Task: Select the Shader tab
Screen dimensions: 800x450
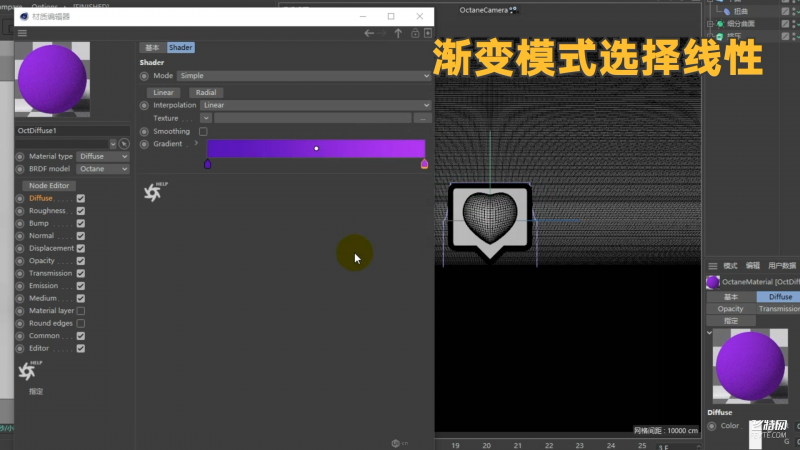Action: click(x=181, y=47)
